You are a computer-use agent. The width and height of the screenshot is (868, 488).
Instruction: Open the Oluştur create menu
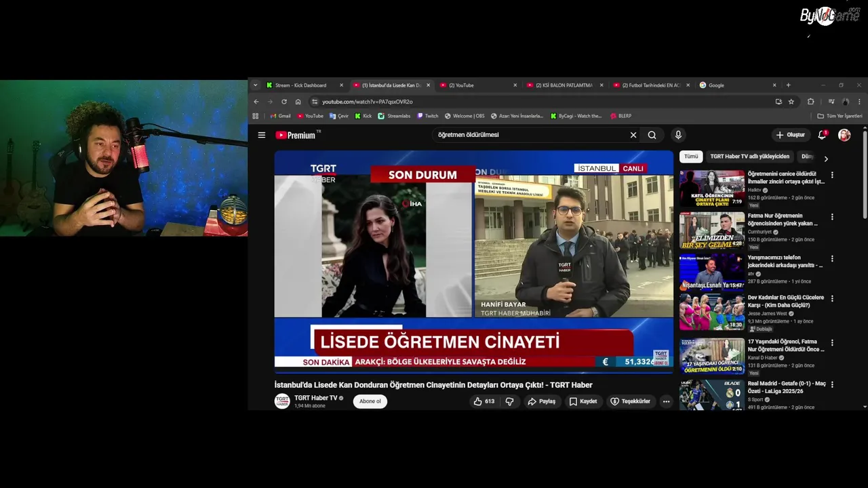(790, 135)
